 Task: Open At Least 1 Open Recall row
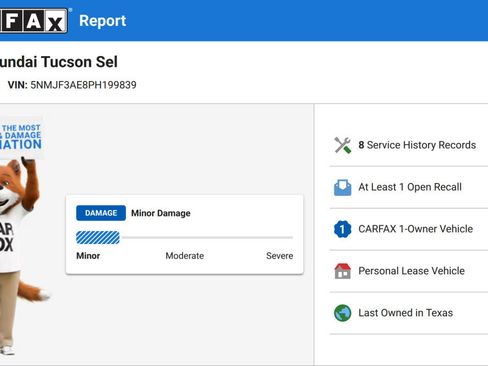pos(409,187)
